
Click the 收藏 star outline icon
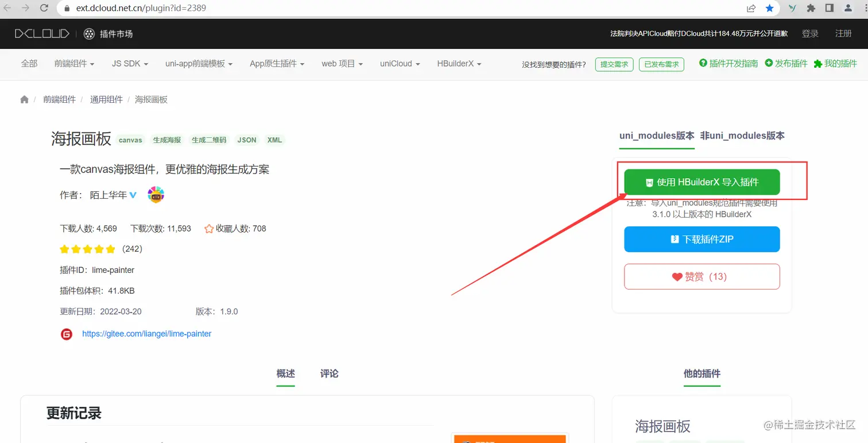[209, 229]
